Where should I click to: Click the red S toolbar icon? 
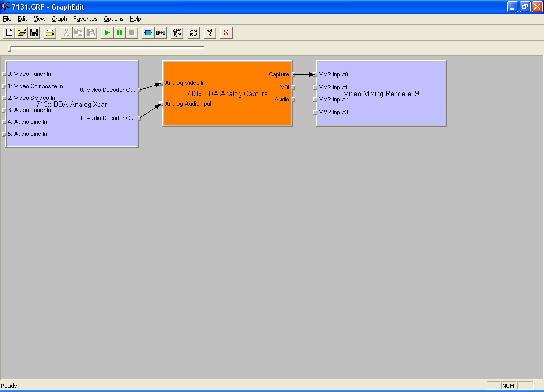(x=226, y=32)
